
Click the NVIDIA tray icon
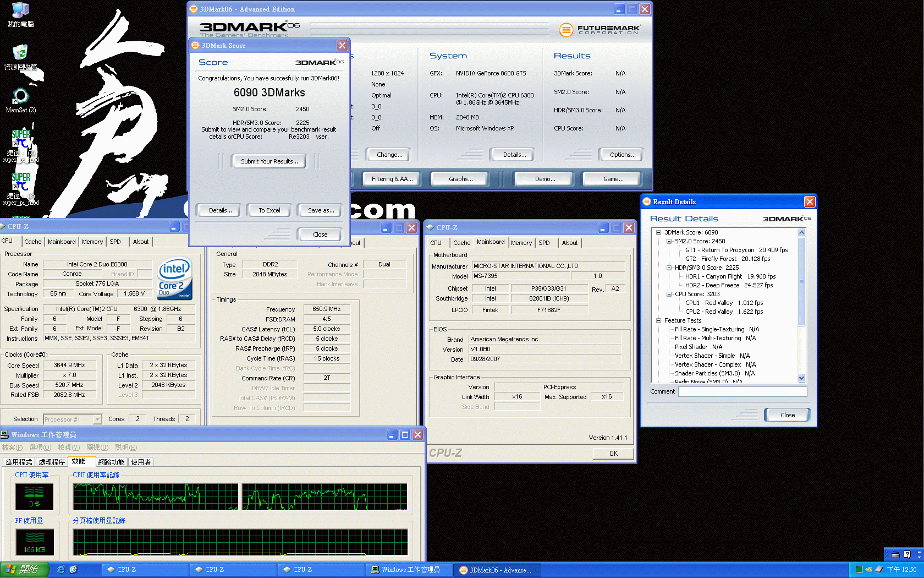point(868,570)
